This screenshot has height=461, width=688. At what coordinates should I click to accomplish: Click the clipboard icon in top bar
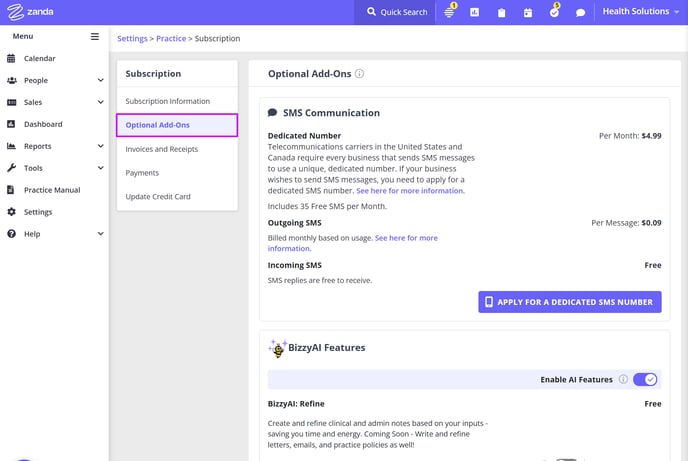pos(501,12)
